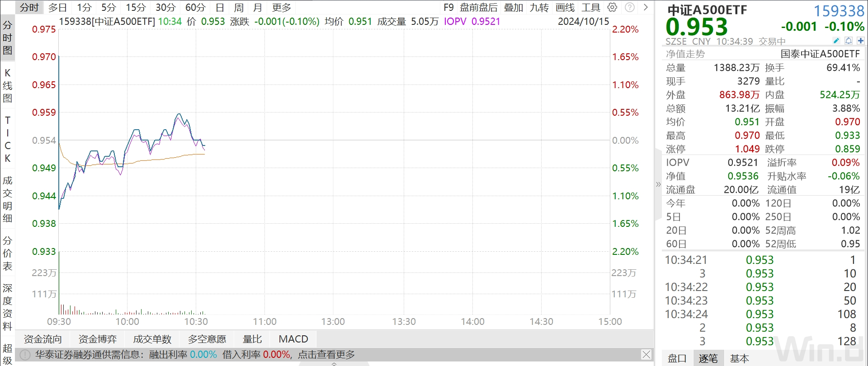Click 国泰中证A500ETF fund name
Screen dimensions: 868x366
(820, 54)
